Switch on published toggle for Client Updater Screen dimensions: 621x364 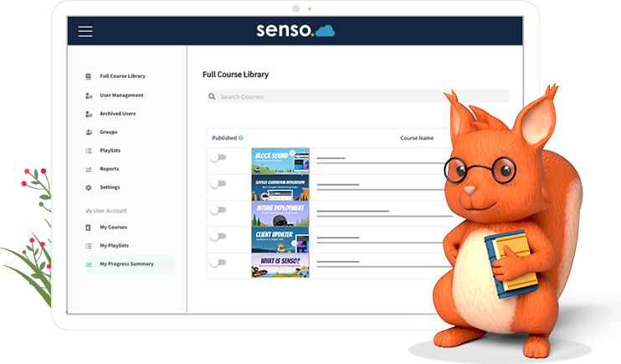coord(218,237)
